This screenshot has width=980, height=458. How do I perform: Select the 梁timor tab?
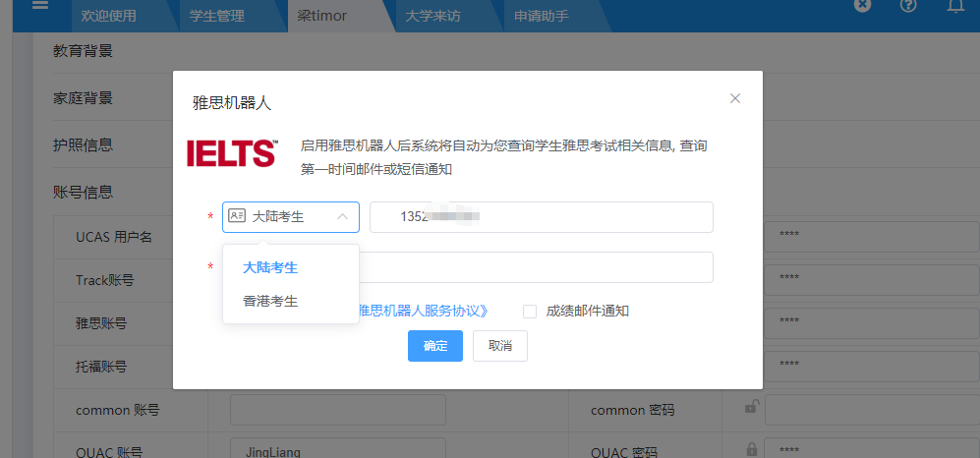(321, 16)
